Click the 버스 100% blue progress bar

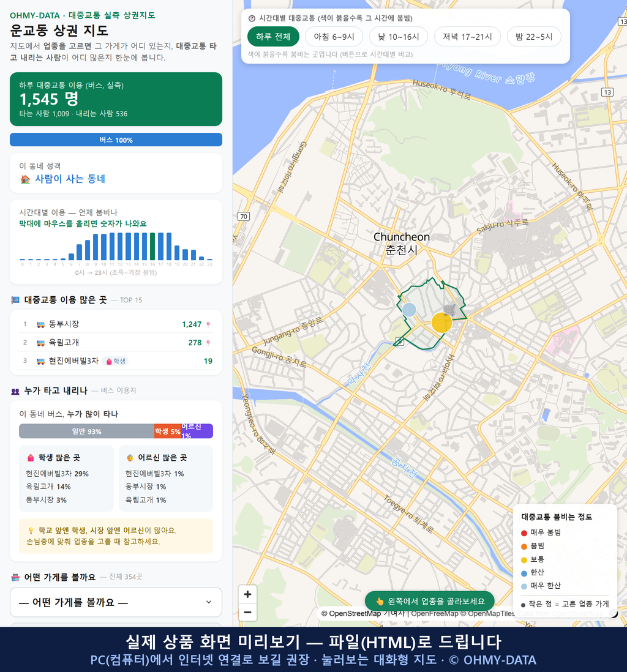click(x=116, y=140)
